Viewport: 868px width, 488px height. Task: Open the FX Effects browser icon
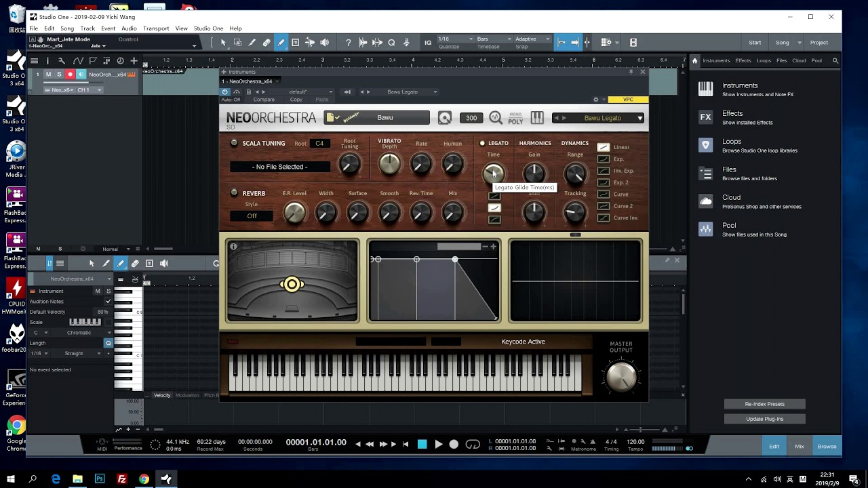pos(705,117)
